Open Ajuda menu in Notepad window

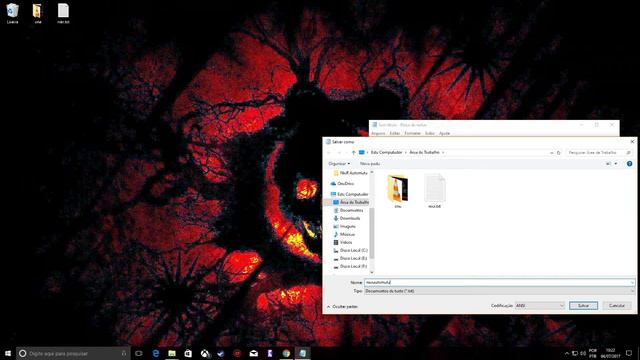pyautogui.click(x=444, y=133)
